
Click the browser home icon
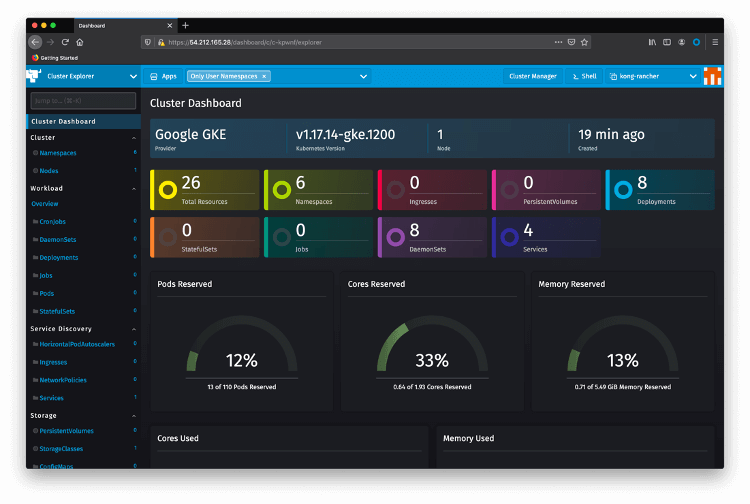tap(80, 42)
